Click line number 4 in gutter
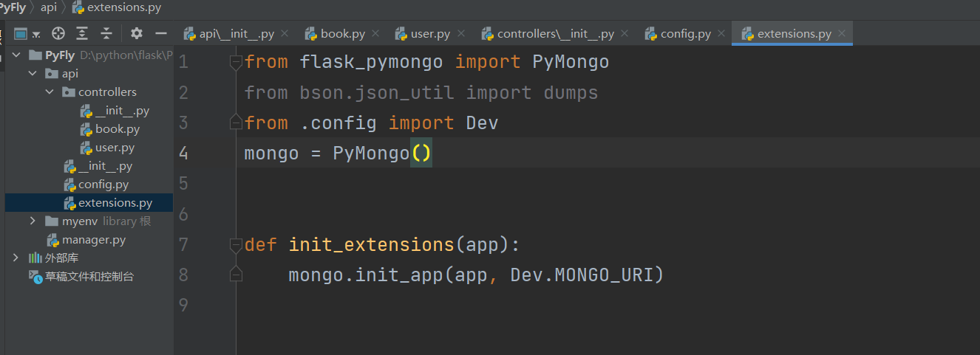This screenshot has width=980, height=355. 183,154
